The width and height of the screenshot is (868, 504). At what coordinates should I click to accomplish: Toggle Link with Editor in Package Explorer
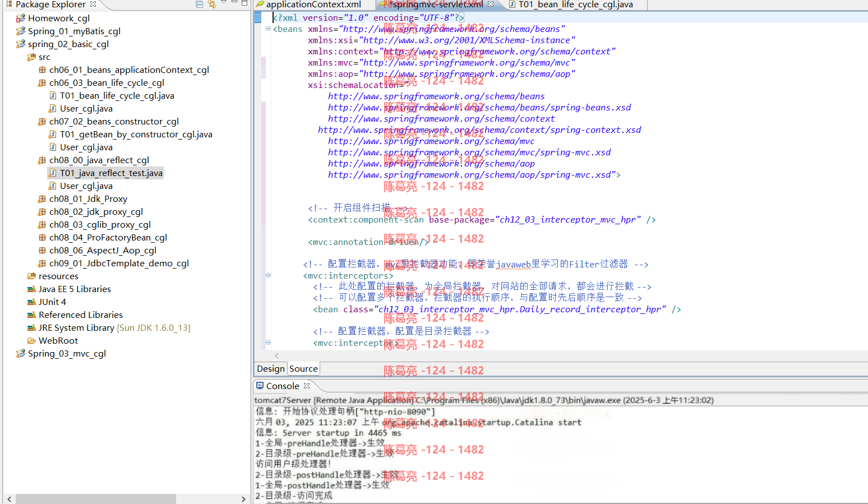click(x=212, y=4)
